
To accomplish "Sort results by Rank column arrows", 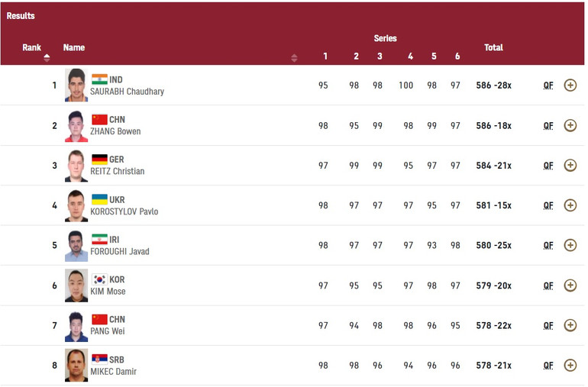I will pos(47,57).
